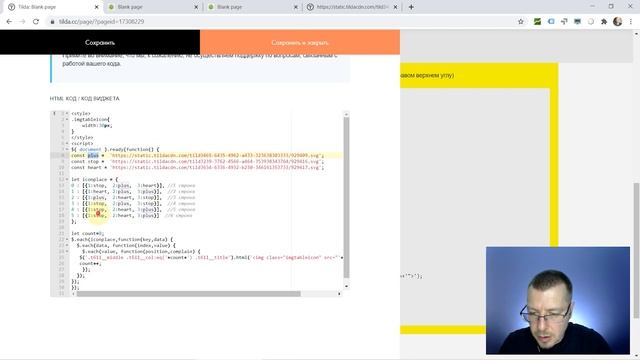The height and width of the screenshot is (360, 640).
Task: Collapse fold arrow at let iconplace line 12
Action: 67,180
